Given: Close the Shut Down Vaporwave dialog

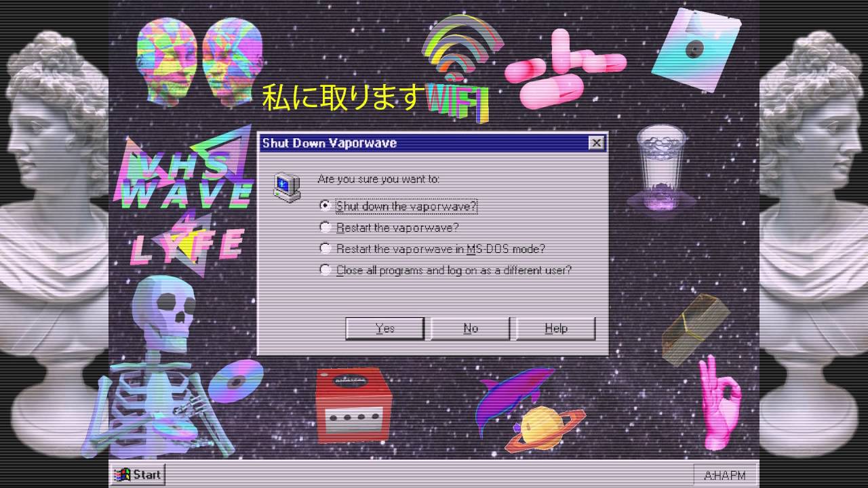Looking at the screenshot, I should pyautogui.click(x=596, y=143).
